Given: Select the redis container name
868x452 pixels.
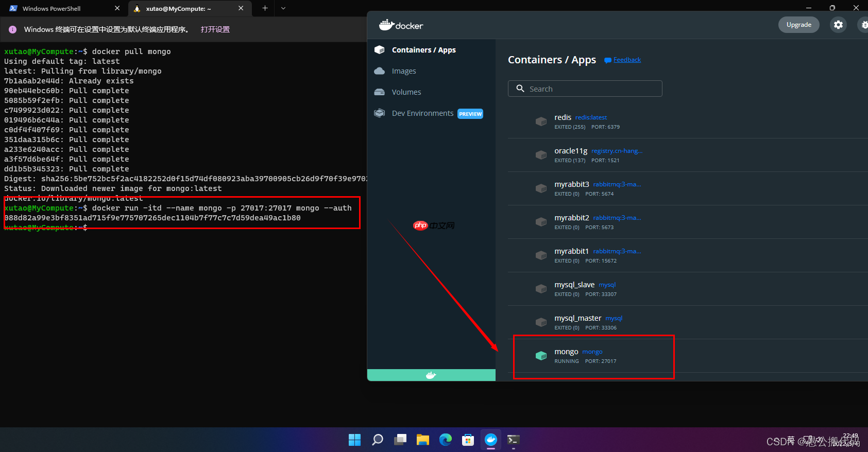Looking at the screenshot, I should [563, 117].
